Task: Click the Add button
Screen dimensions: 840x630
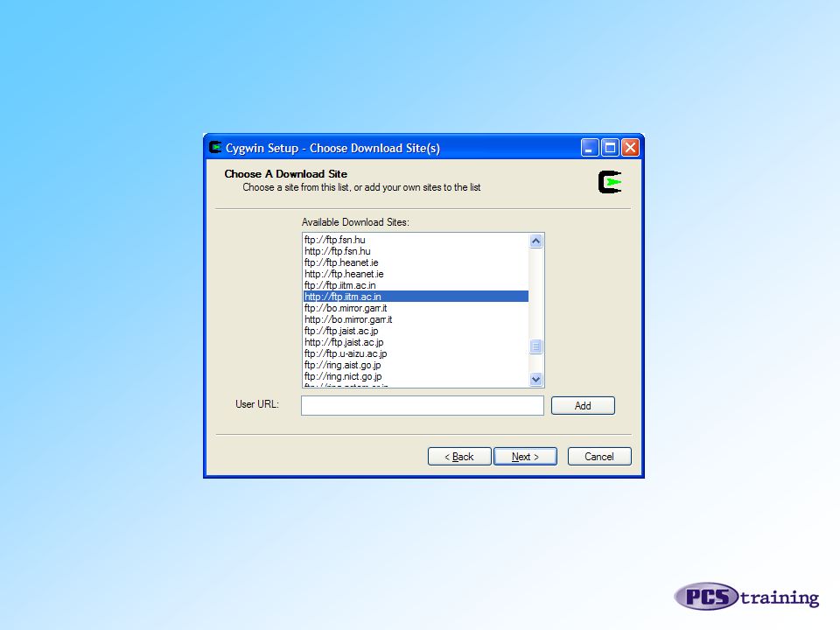Action: [583, 405]
